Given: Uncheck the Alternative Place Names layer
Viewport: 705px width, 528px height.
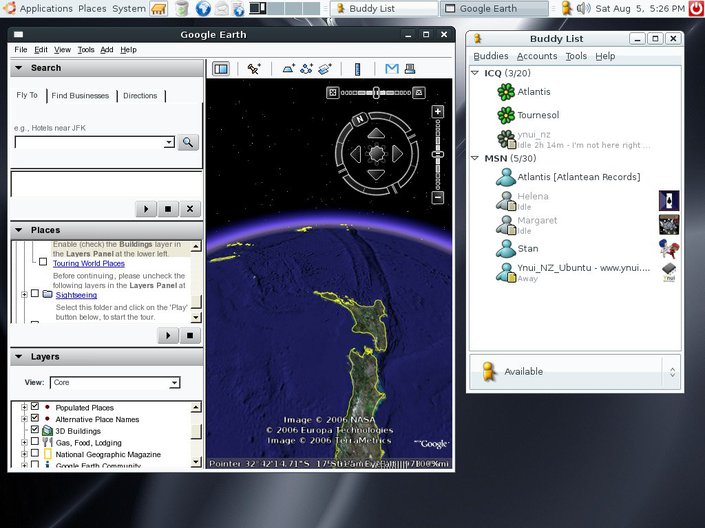Looking at the screenshot, I should coord(35,418).
